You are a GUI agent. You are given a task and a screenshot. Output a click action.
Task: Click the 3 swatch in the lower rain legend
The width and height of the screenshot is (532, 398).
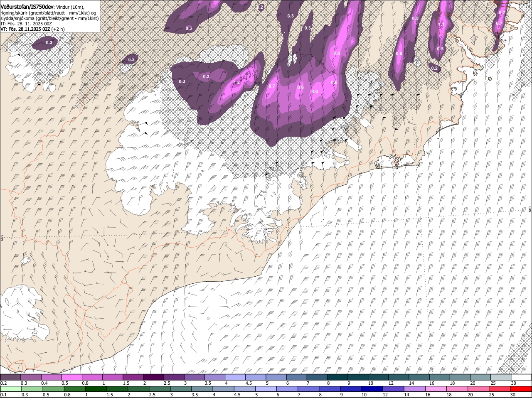[x=181, y=389]
